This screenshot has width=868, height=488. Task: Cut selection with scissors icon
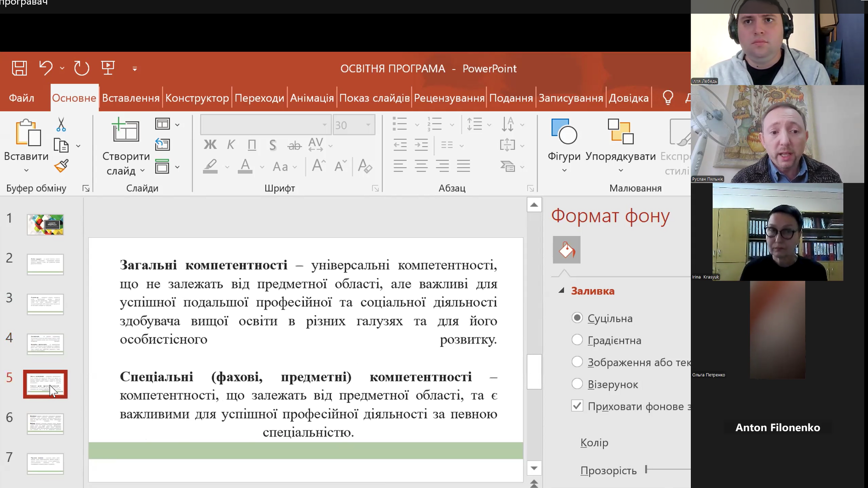(x=61, y=124)
